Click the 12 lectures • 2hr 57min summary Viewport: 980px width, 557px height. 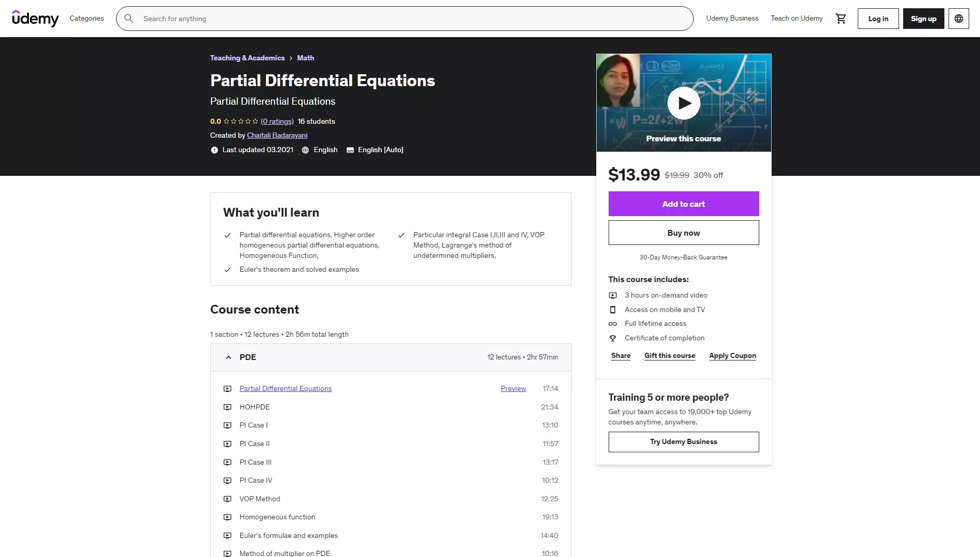pyautogui.click(x=522, y=357)
